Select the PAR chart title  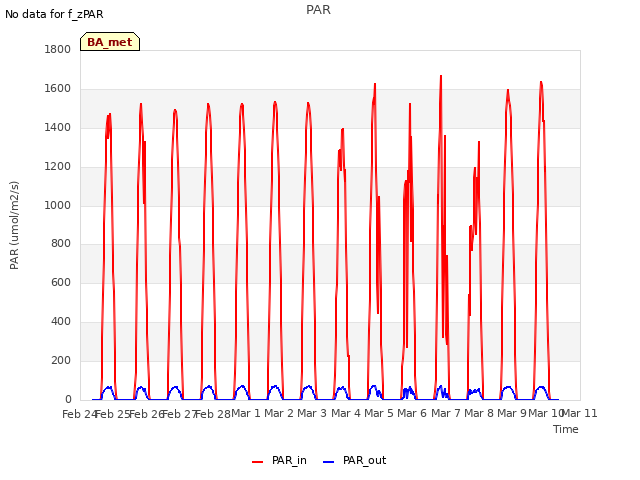tap(318, 10)
